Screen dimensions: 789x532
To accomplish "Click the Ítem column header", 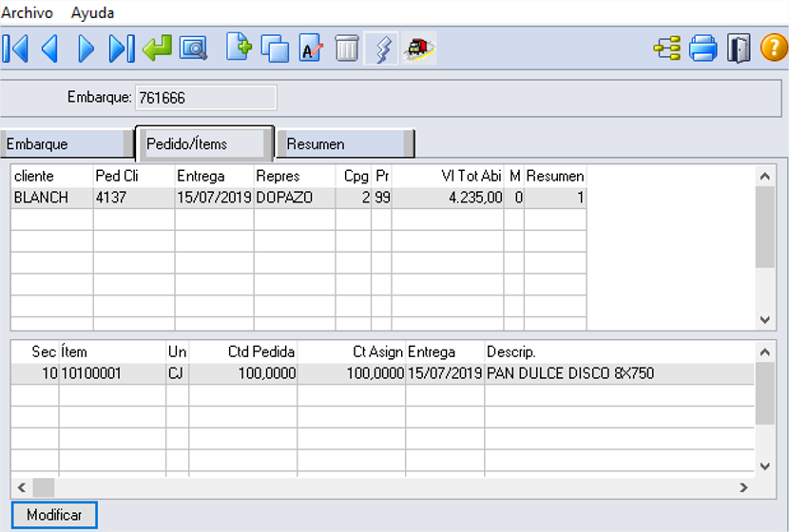I will pos(113,352).
